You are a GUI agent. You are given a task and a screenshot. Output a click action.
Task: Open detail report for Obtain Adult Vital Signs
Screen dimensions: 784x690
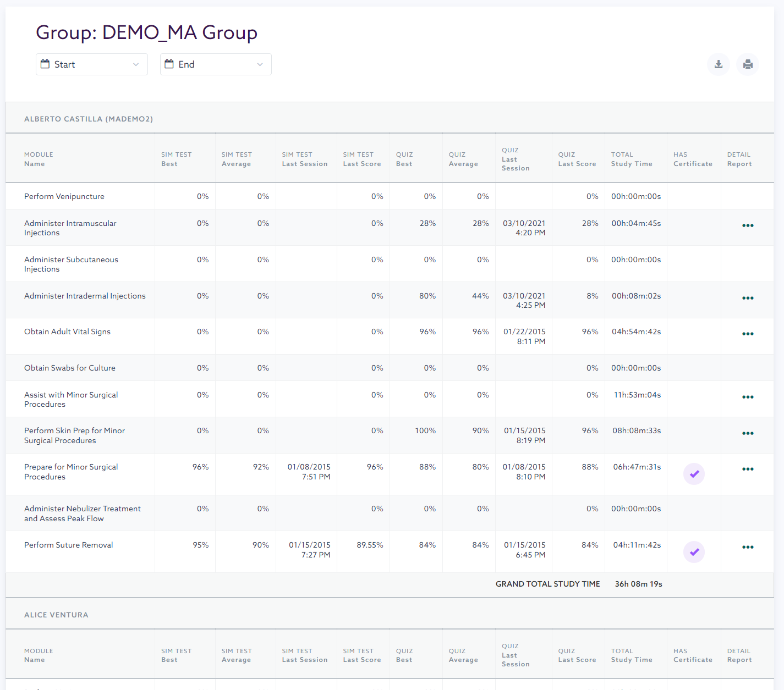point(748,334)
